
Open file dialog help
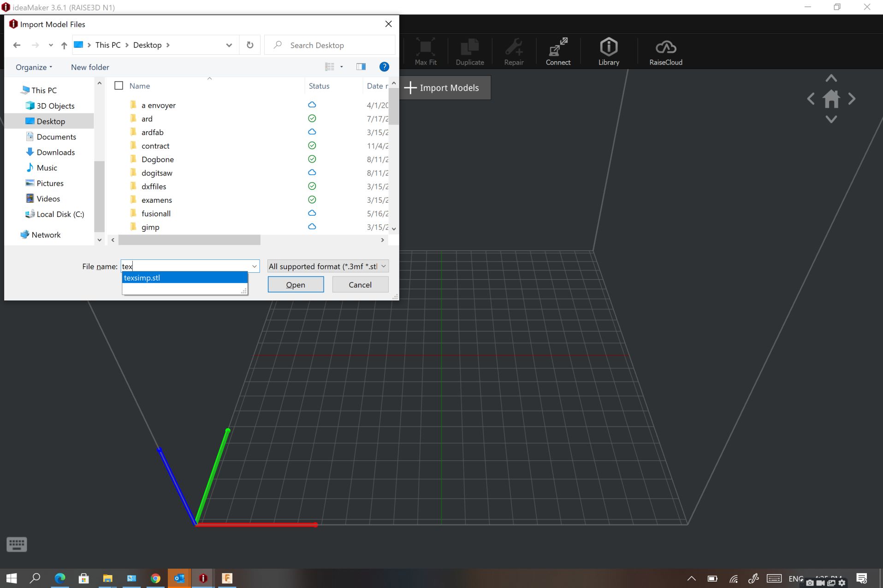(384, 67)
